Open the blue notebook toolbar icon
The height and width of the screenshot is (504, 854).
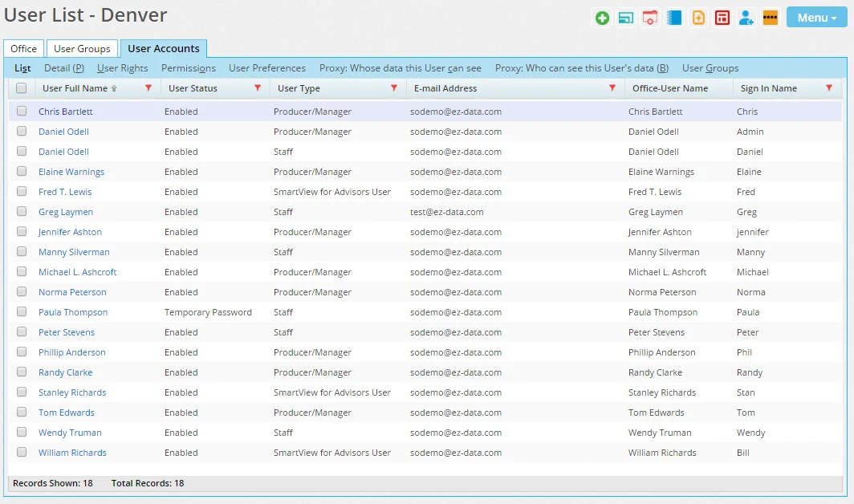(x=674, y=18)
